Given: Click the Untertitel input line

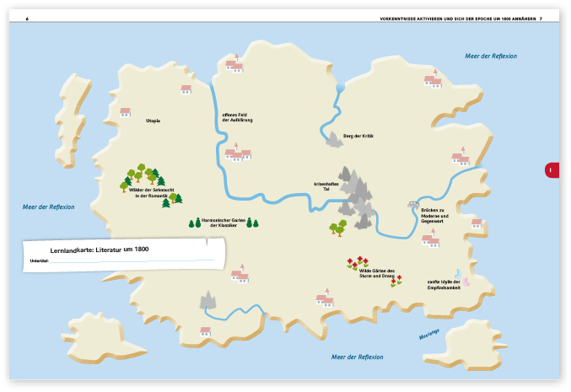Looking at the screenshot, I should [127, 261].
